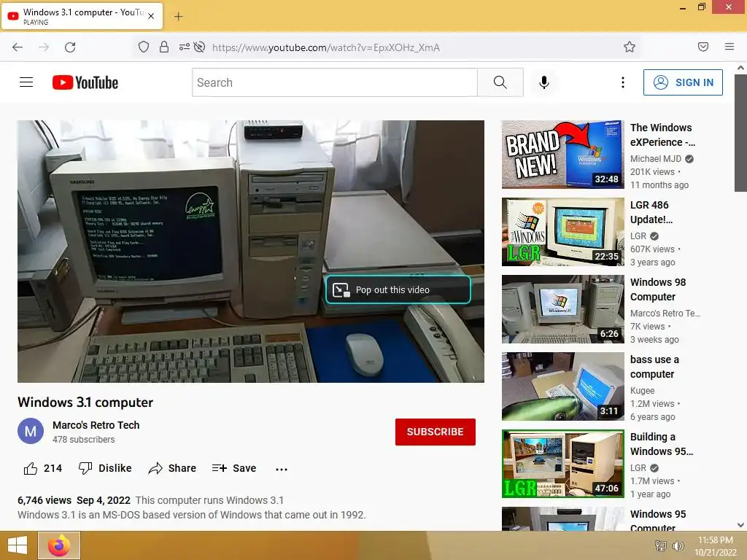Click the browser forward arrow
The width and height of the screenshot is (747, 560).
point(44,47)
